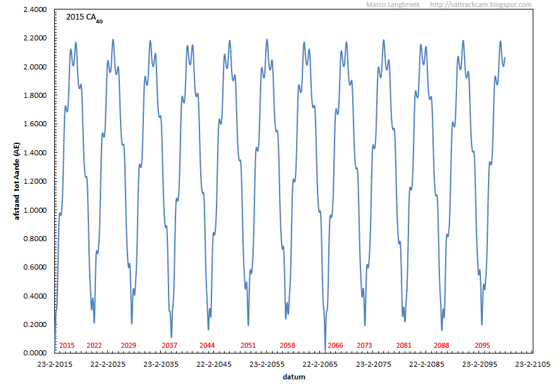Screen dimensions: 558x392
Task: Click the Marco Langbroek author credit
Action: pyautogui.click(x=393, y=5)
